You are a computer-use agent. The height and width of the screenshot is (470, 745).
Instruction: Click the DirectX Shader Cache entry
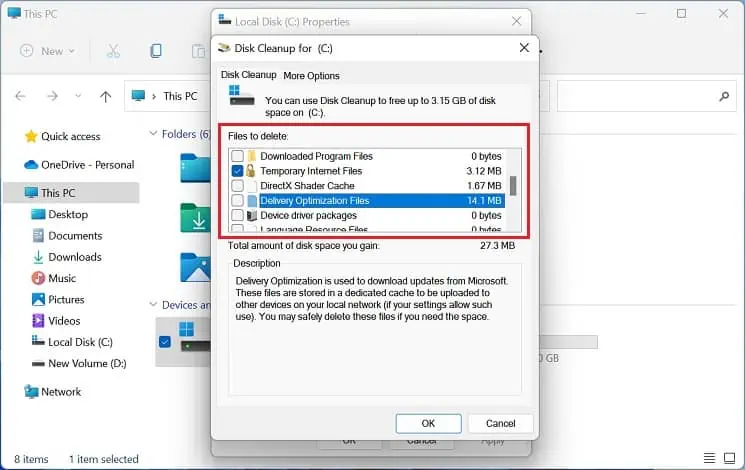point(307,185)
